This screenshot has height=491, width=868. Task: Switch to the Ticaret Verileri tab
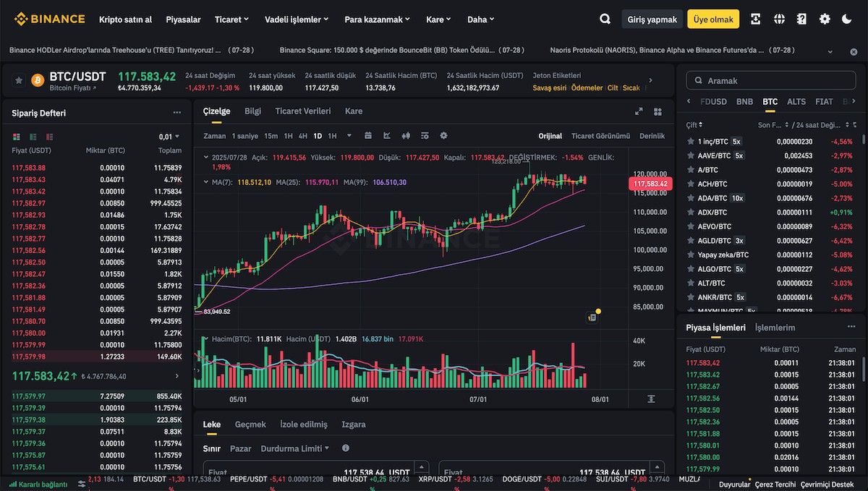(302, 111)
